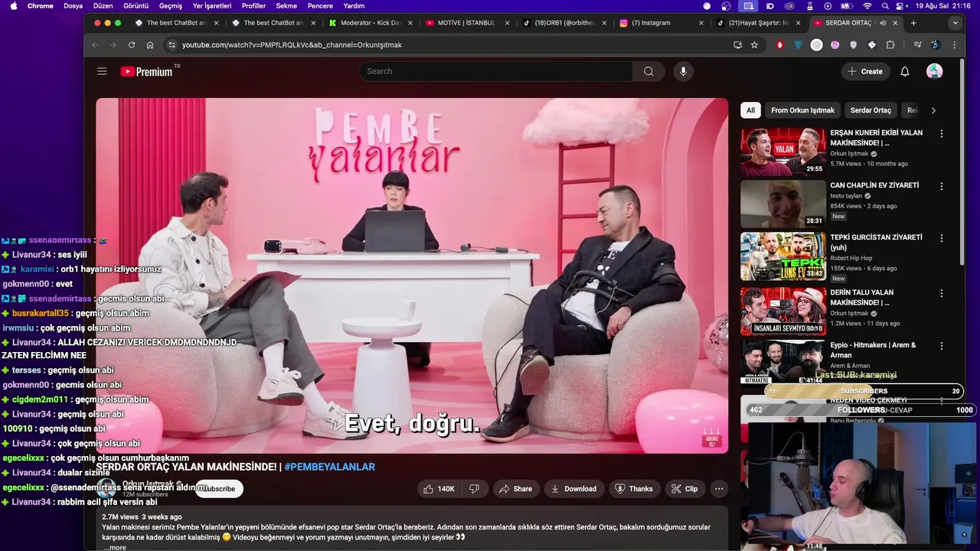Reload the page in Chrome
This screenshot has height=551, width=980.
tap(132, 44)
